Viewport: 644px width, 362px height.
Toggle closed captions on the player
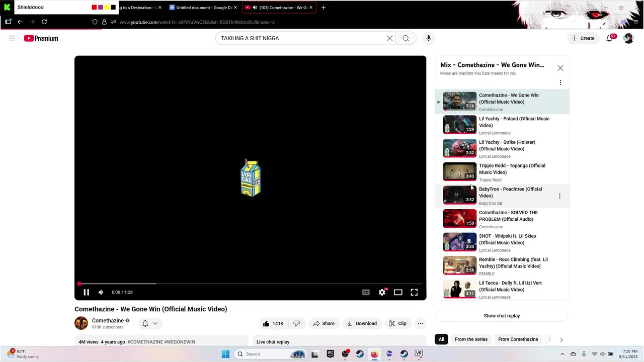click(x=366, y=292)
